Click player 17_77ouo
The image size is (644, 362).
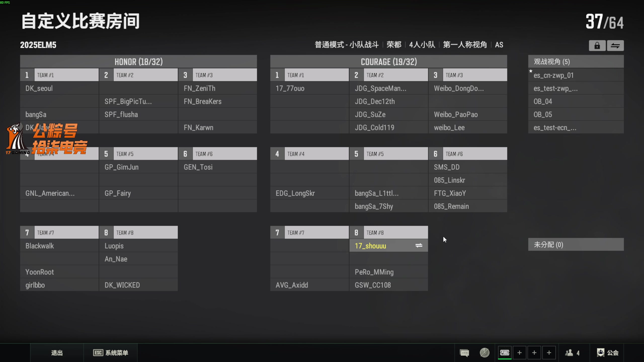pos(310,88)
